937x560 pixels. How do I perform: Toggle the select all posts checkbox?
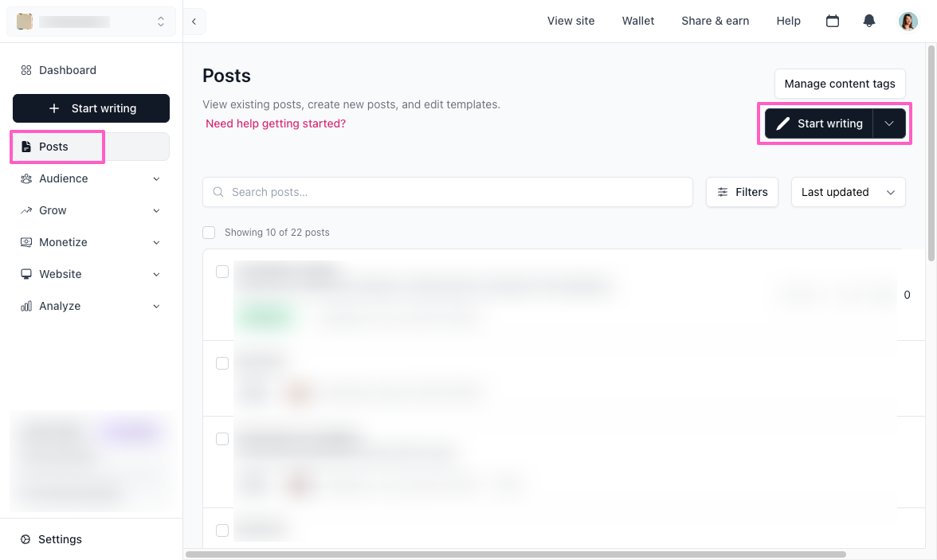[209, 233]
